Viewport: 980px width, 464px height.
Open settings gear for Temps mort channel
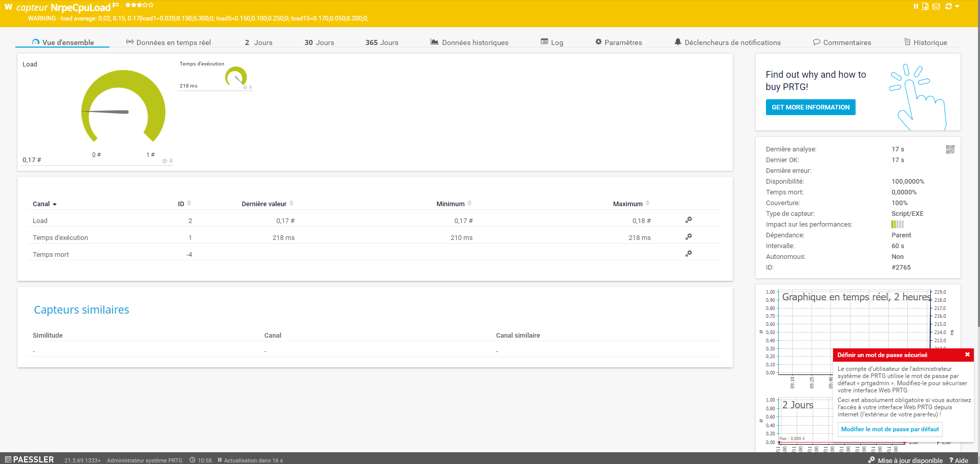pos(688,253)
